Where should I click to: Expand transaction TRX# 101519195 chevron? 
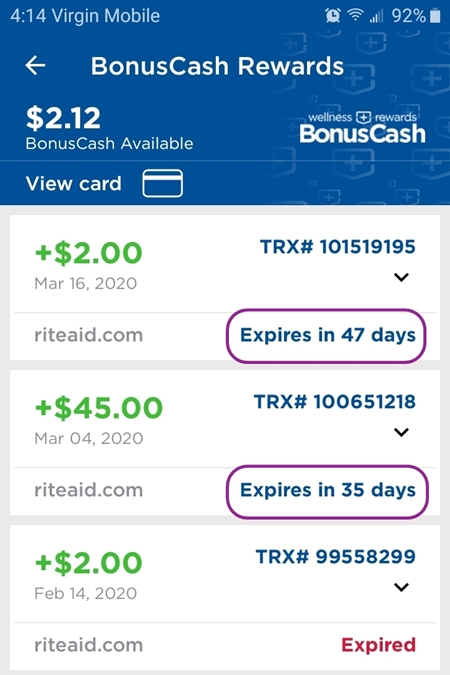click(401, 277)
